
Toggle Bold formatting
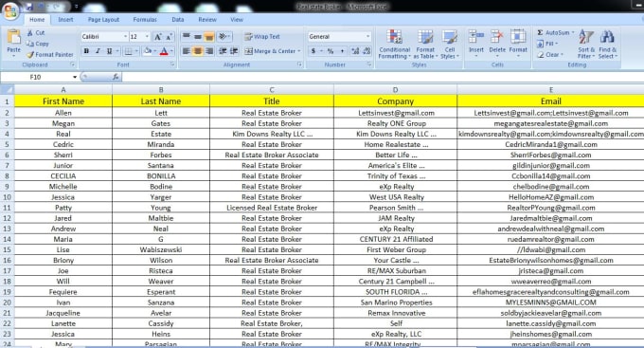point(87,51)
